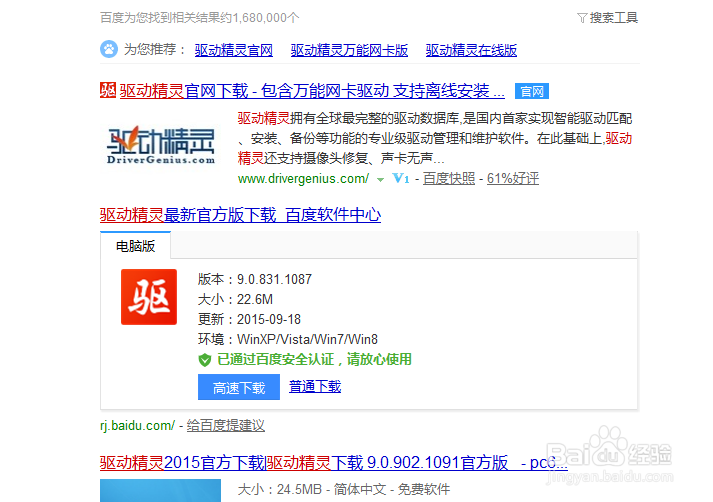Viewport: 713px width, 502px height.
Task: Open the 61%好评 rating link
Action: [x=513, y=179]
